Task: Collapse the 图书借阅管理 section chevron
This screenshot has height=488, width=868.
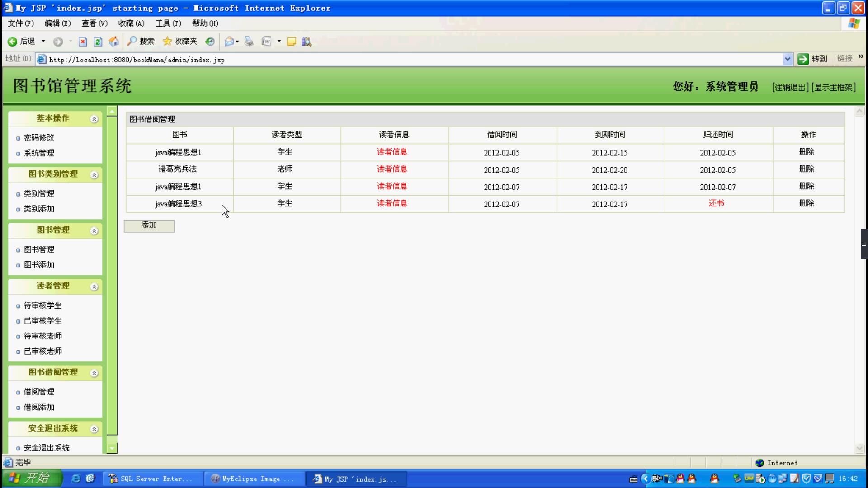Action: tap(94, 373)
